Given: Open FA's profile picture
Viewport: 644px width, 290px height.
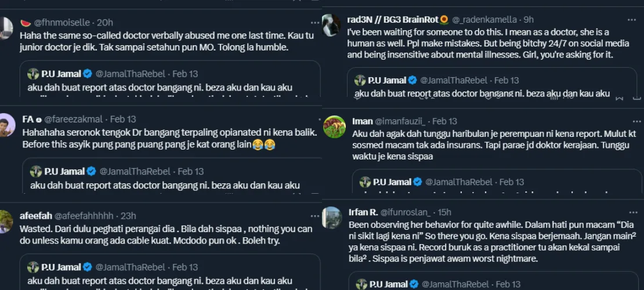Looking at the screenshot, I should (6, 125).
